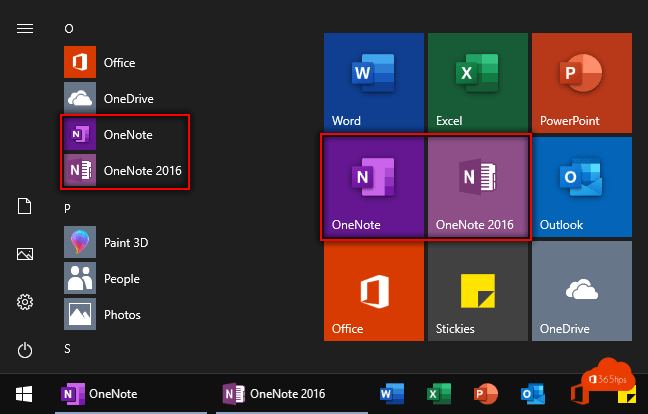Open the hamburger menu in Start

pos(25,29)
